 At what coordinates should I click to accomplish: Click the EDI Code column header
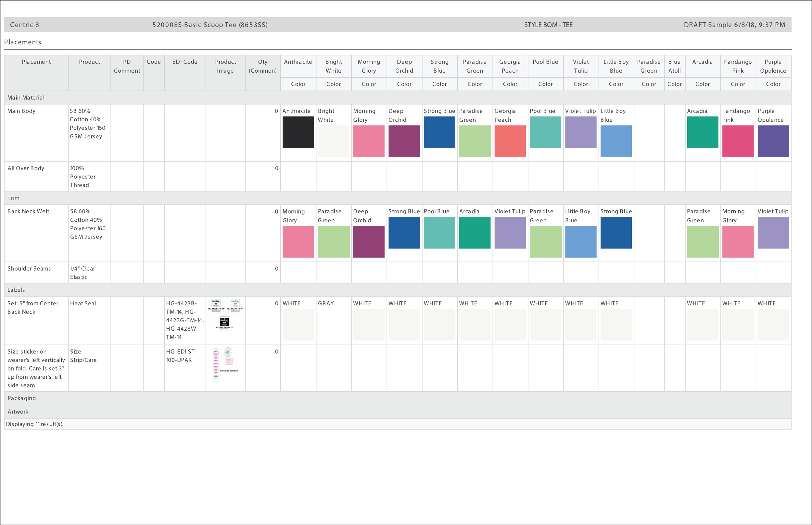tap(184, 62)
